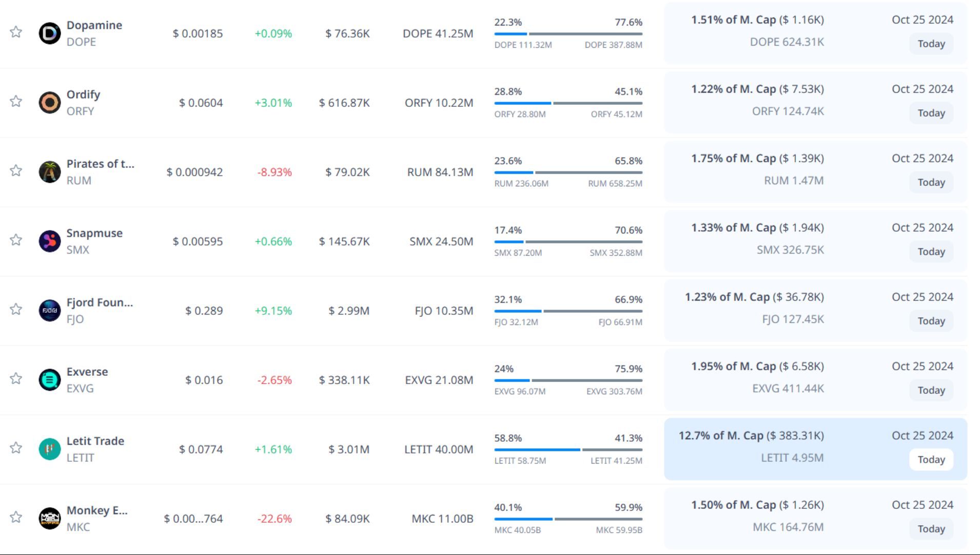
Task: Click the Monkey MKC coin logo
Action: 50,519
